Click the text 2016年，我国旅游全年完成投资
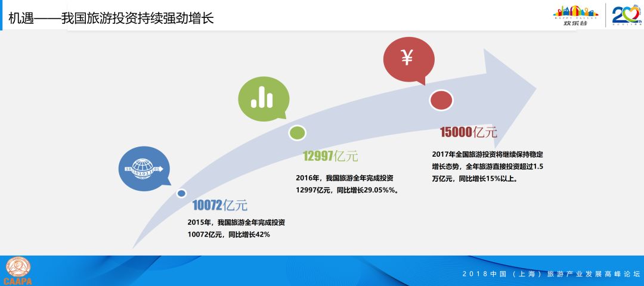This screenshot has width=644, height=286. tap(345, 178)
